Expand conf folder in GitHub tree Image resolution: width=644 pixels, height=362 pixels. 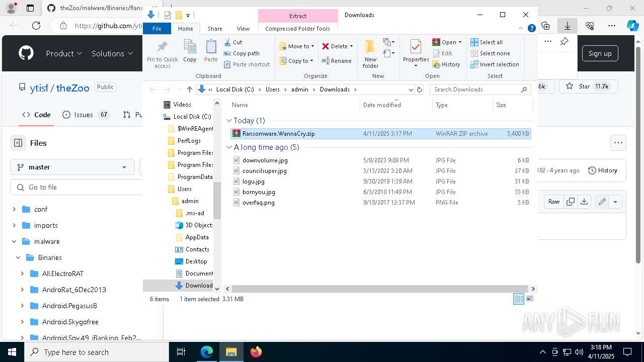[x=14, y=209]
